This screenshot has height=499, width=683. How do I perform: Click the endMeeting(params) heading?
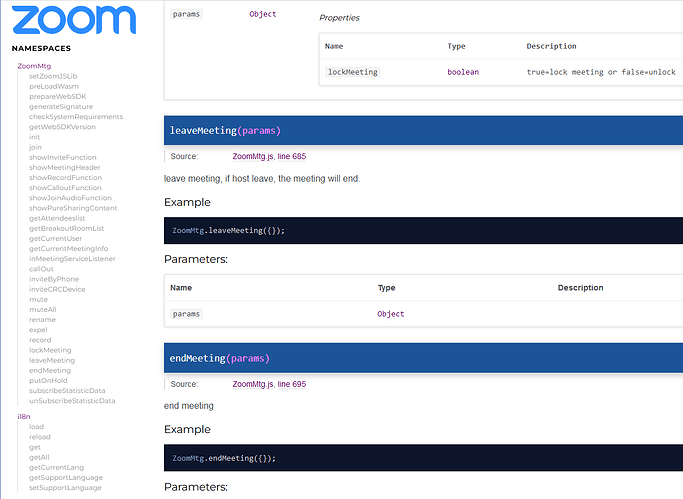[x=220, y=358]
